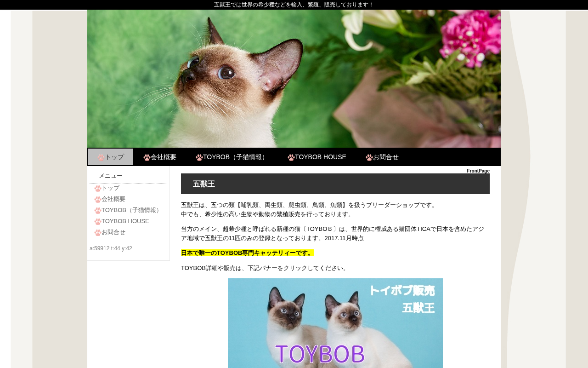Open TOYBOB HOUSE in the black navigation bar
The width and height of the screenshot is (588, 368).
[317, 157]
